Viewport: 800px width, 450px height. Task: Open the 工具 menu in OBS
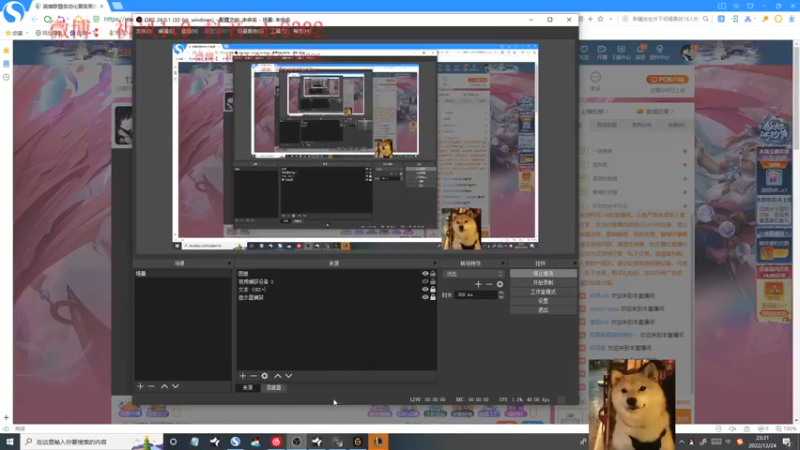point(279,31)
